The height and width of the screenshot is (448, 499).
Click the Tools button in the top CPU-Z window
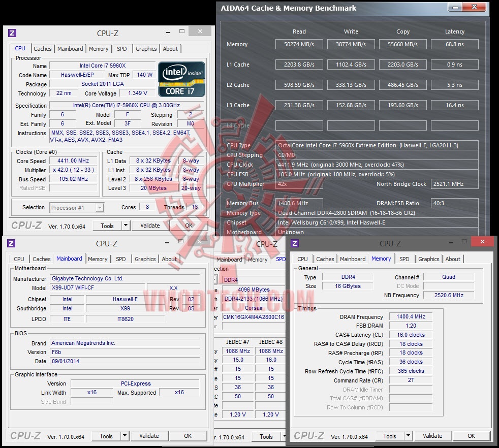point(107,226)
